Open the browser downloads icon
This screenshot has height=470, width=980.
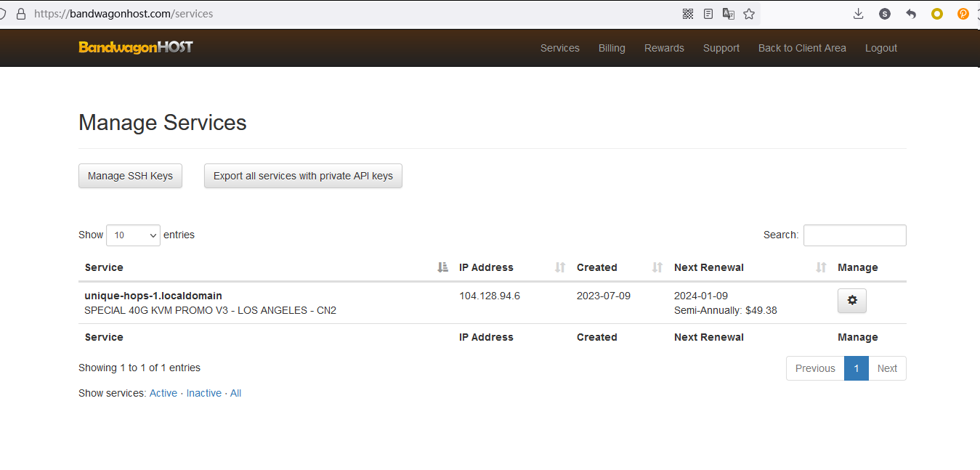(858, 14)
